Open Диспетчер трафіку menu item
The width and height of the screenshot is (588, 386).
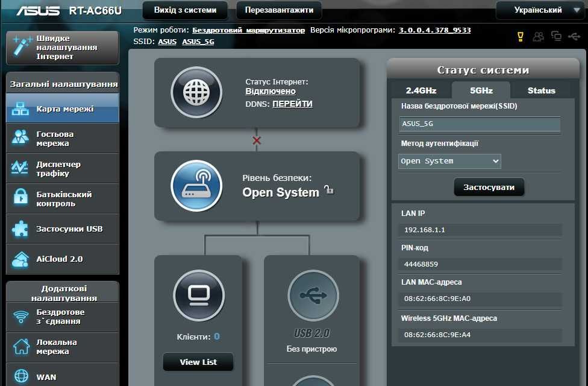pos(63,169)
